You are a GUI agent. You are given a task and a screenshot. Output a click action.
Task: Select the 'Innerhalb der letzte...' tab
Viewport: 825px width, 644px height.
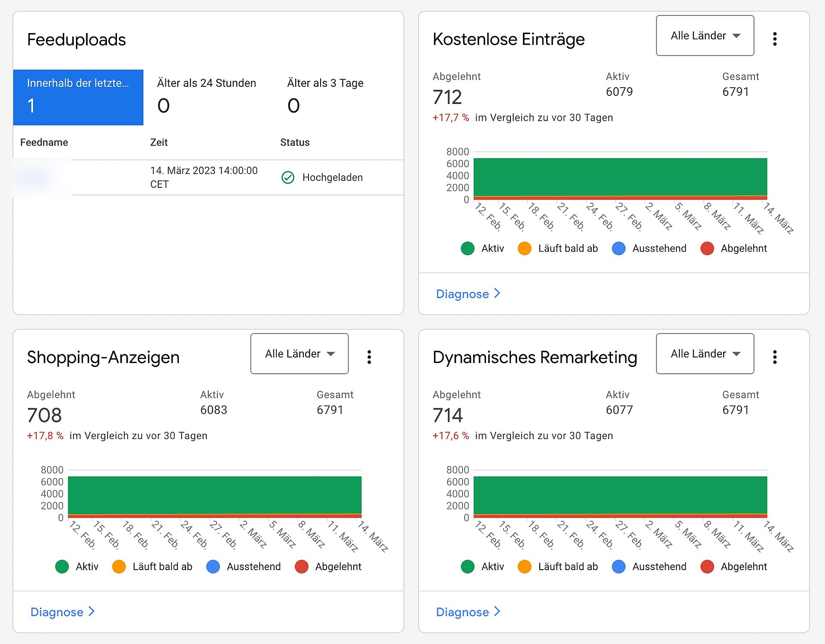click(x=78, y=98)
